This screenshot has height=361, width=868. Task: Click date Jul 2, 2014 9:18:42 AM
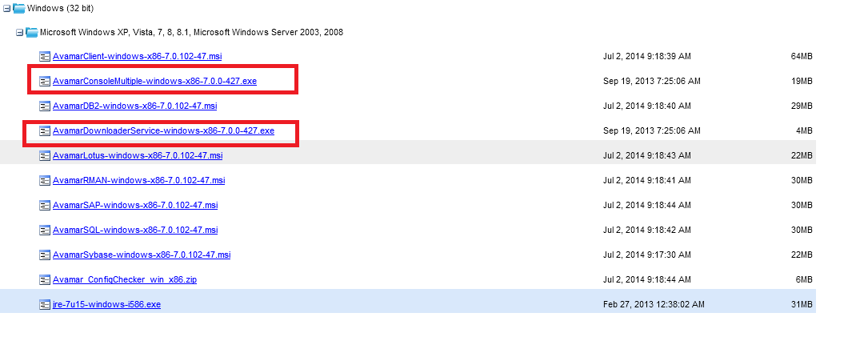(x=647, y=231)
